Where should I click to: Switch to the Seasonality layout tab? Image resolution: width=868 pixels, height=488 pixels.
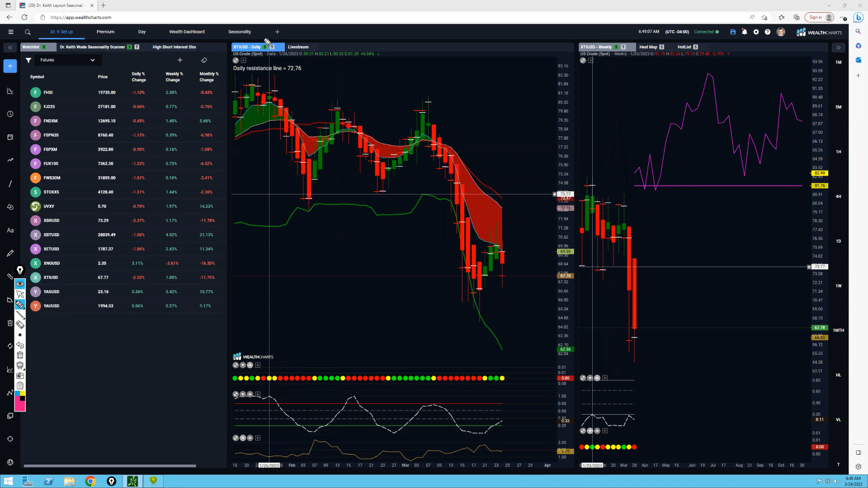coord(240,32)
